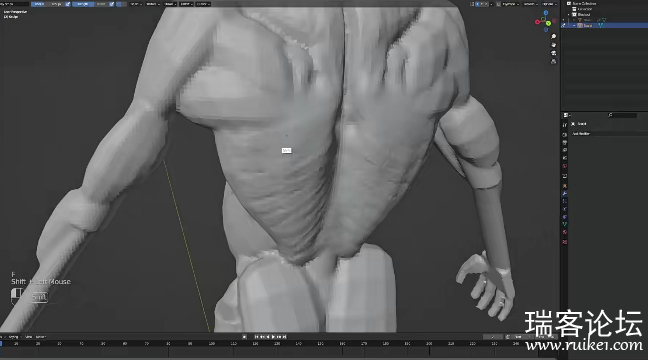Image resolution: width=648 pixels, height=360 pixels.
Task: Toggle the second checkbox in sculpt header
Action: [x=112, y=4]
